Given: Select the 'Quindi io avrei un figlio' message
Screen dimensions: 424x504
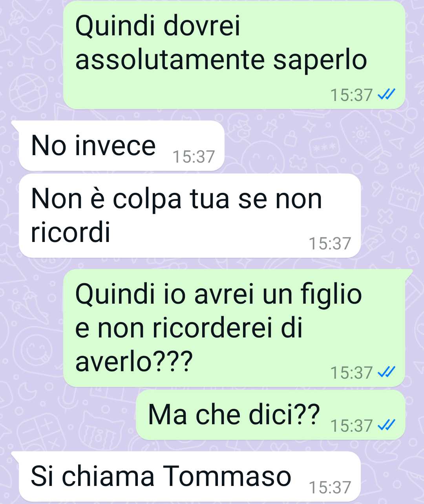Looking at the screenshot, I should click(x=234, y=328).
